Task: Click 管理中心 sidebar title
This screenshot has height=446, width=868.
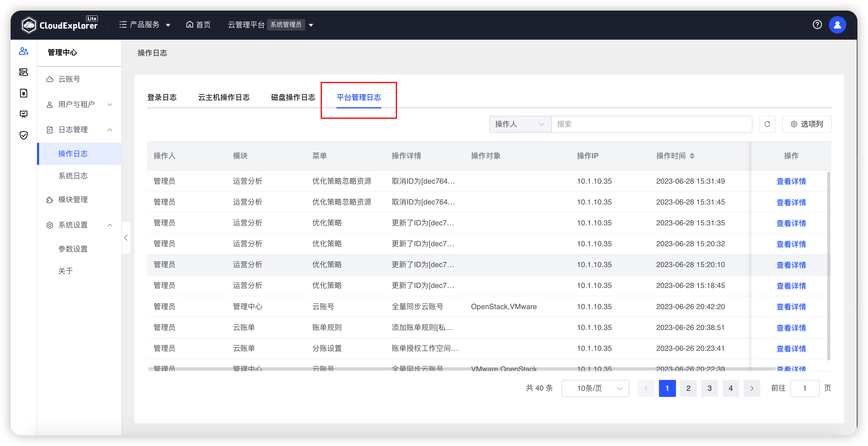Action: 62,52
